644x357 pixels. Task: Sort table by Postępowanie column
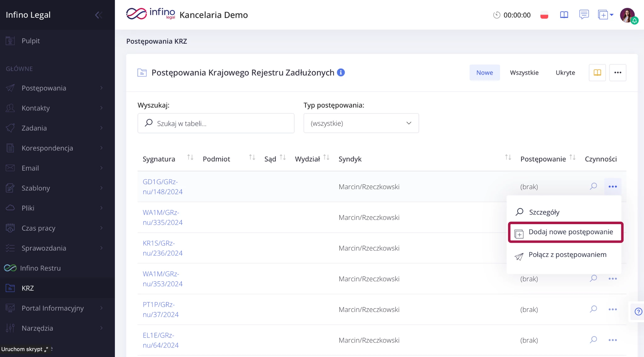click(572, 157)
